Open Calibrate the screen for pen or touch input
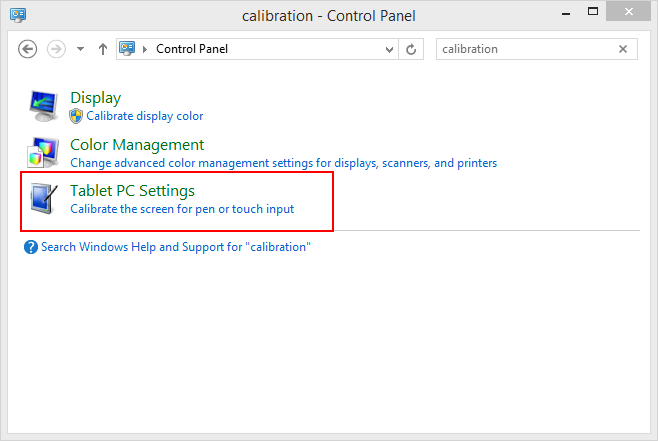 point(182,209)
